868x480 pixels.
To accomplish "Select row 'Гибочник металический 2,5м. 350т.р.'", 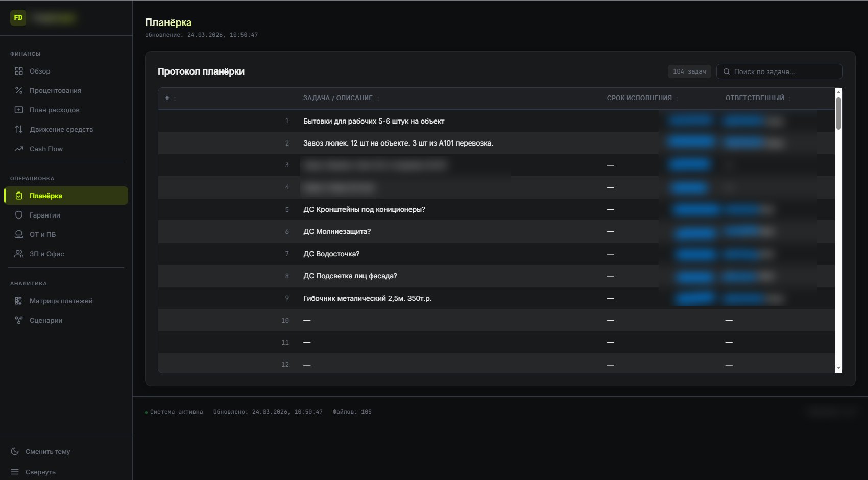I will coord(496,298).
